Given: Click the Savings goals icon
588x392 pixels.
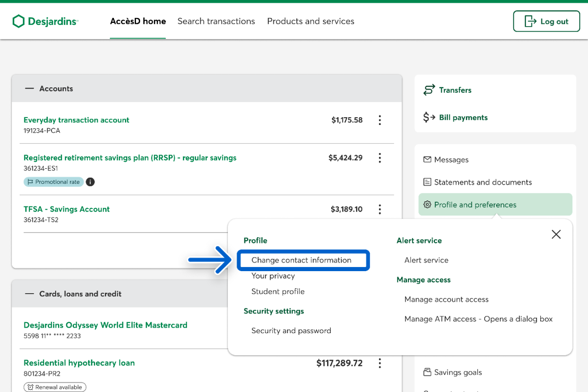Looking at the screenshot, I should 427,372.
